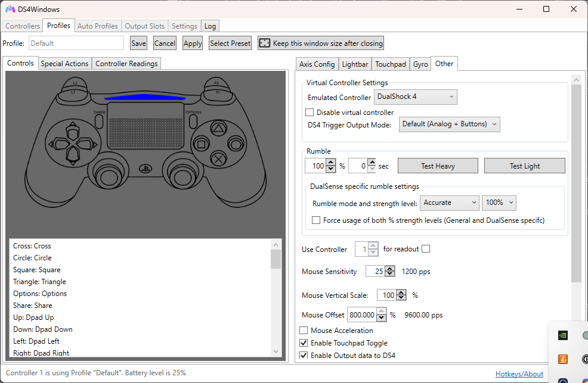
Task: Click the blue lightbar on controller image
Action: [x=145, y=98]
